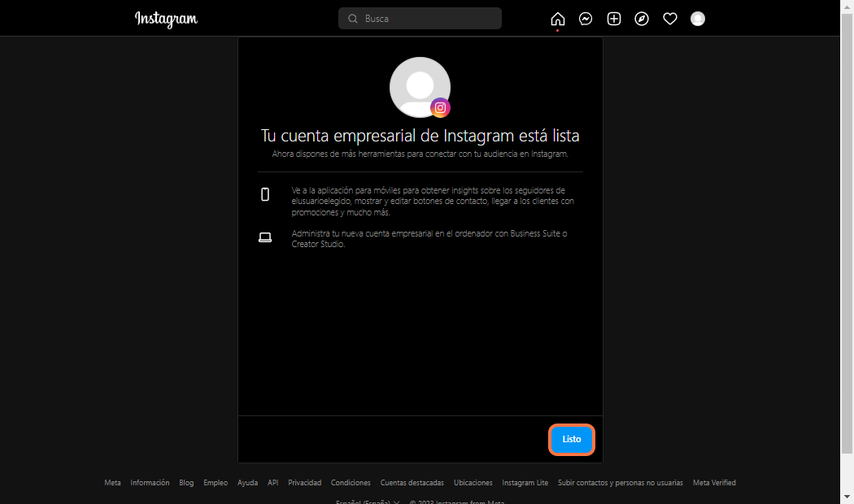Click the Instagram badge on profile picture
Image resolution: width=854 pixels, height=504 pixels.
coord(440,108)
